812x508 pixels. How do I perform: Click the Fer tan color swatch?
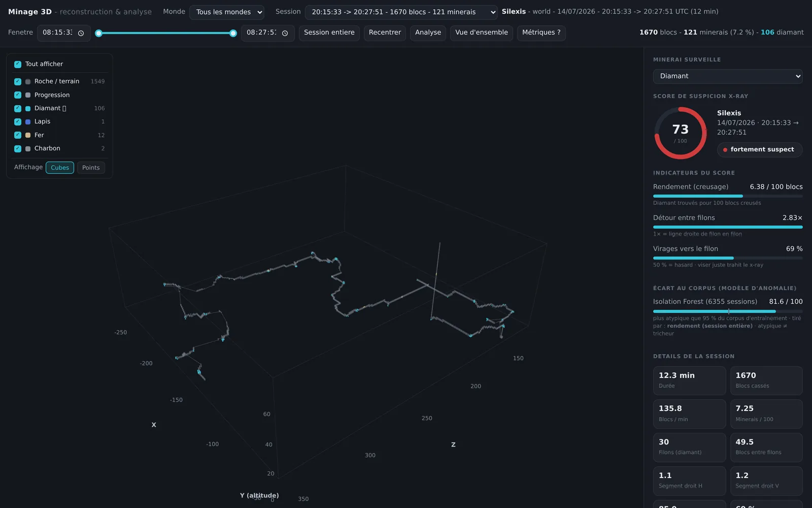tap(28, 135)
